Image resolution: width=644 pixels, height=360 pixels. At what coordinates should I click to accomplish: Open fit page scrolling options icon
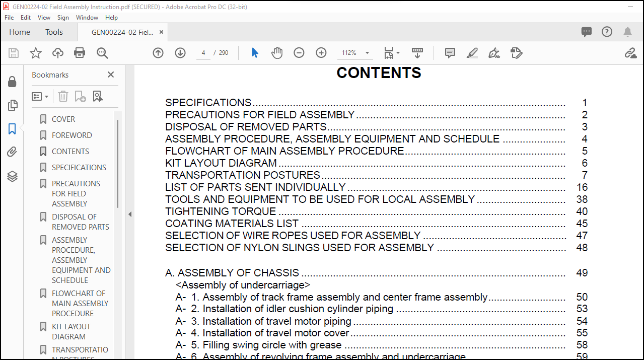[391, 53]
